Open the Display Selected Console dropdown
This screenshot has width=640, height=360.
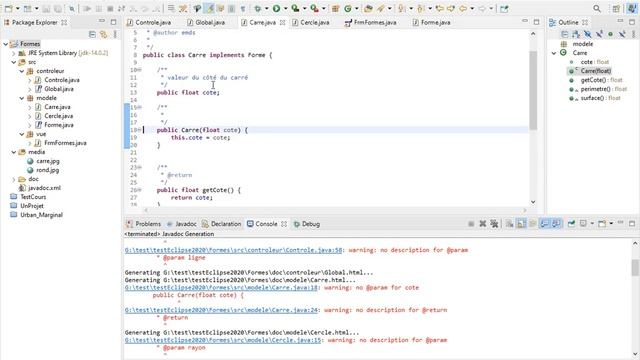592,224
